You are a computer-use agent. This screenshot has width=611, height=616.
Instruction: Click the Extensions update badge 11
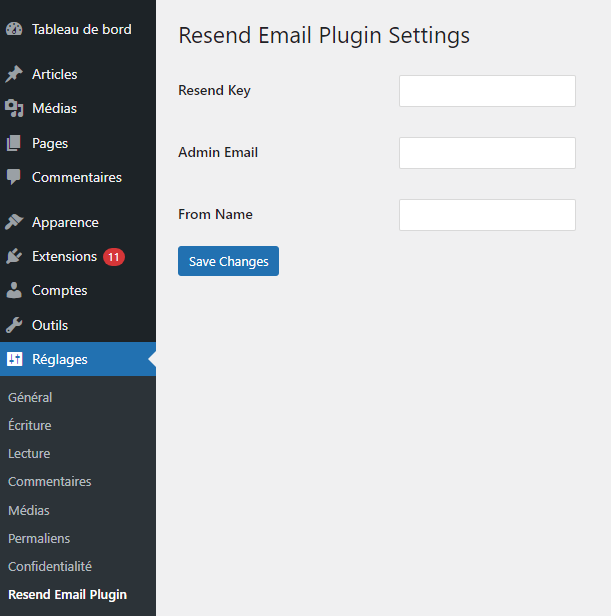(x=114, y=257)
